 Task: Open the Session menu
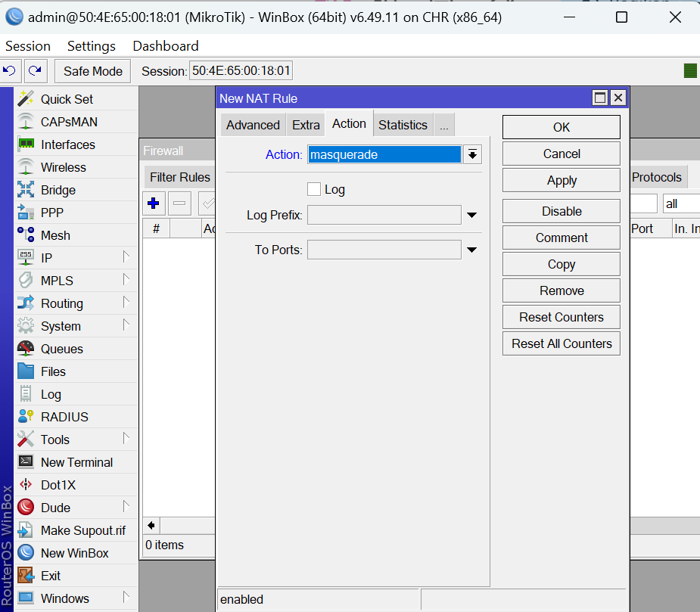[x=28, y=46]
